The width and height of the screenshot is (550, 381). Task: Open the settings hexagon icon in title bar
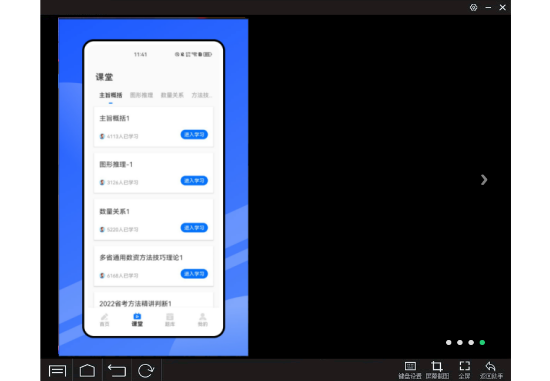[474, 7]
